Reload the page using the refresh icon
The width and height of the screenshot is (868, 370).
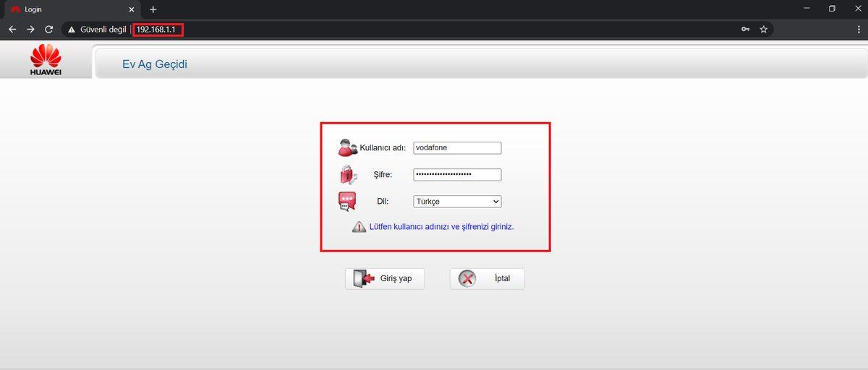(x=49, y=30)
